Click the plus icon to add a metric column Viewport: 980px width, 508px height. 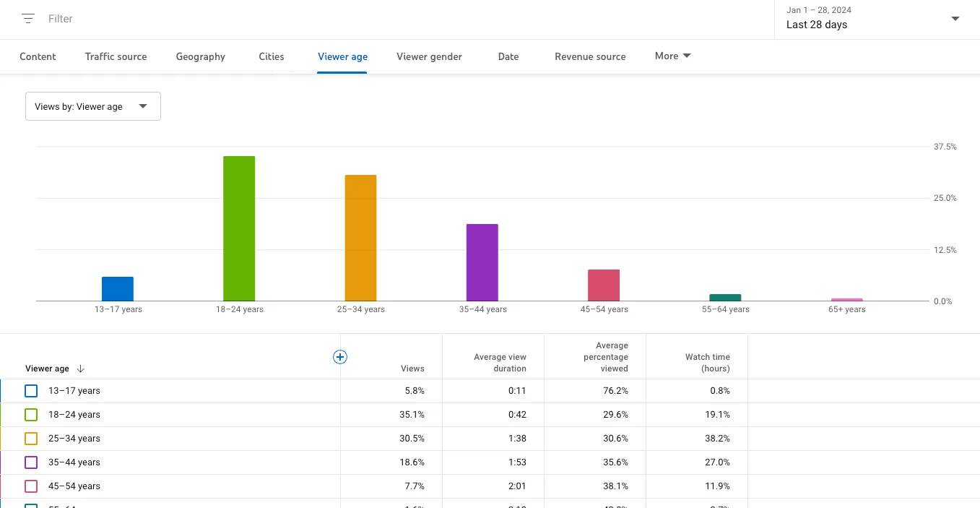click(x=339, y=356)
